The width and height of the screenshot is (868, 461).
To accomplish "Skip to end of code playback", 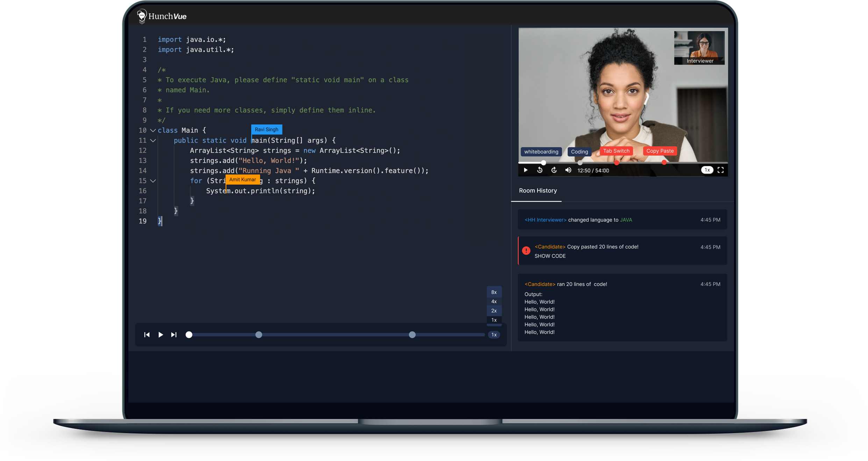I will pyautogui.click(x=174, y=335).
